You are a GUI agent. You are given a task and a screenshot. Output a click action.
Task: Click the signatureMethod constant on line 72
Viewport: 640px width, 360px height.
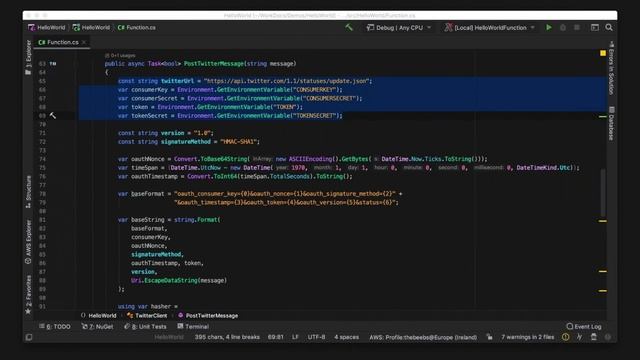coord(186,142)
